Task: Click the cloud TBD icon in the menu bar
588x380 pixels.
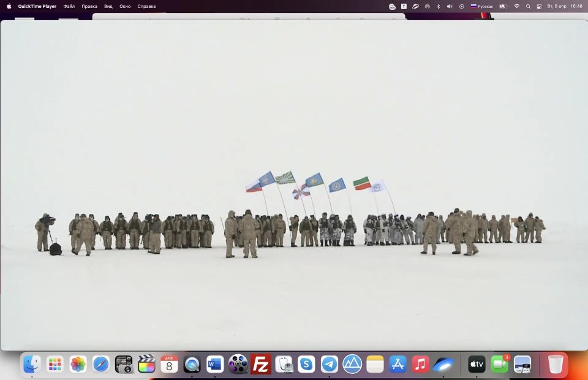Action: pyautogui.click(x=392, y=6)
